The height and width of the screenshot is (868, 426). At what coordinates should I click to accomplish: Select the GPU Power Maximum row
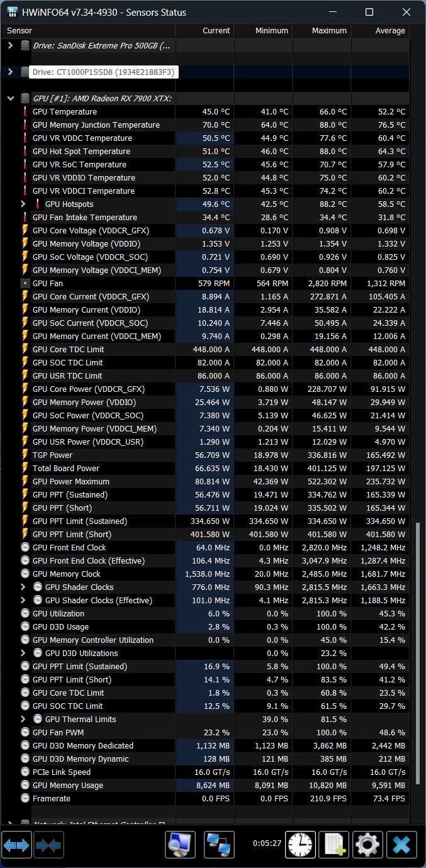(205, 481)
